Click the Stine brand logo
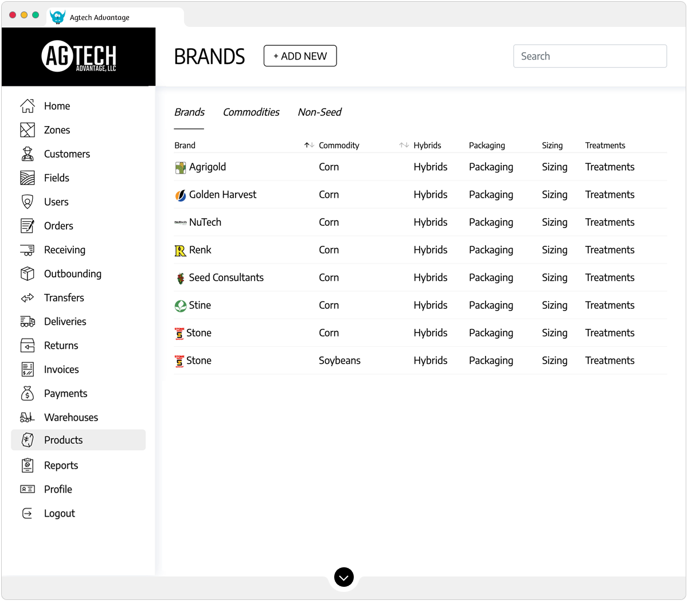The height and width of the screenshot is (616, 688). [x=181, y=306]
